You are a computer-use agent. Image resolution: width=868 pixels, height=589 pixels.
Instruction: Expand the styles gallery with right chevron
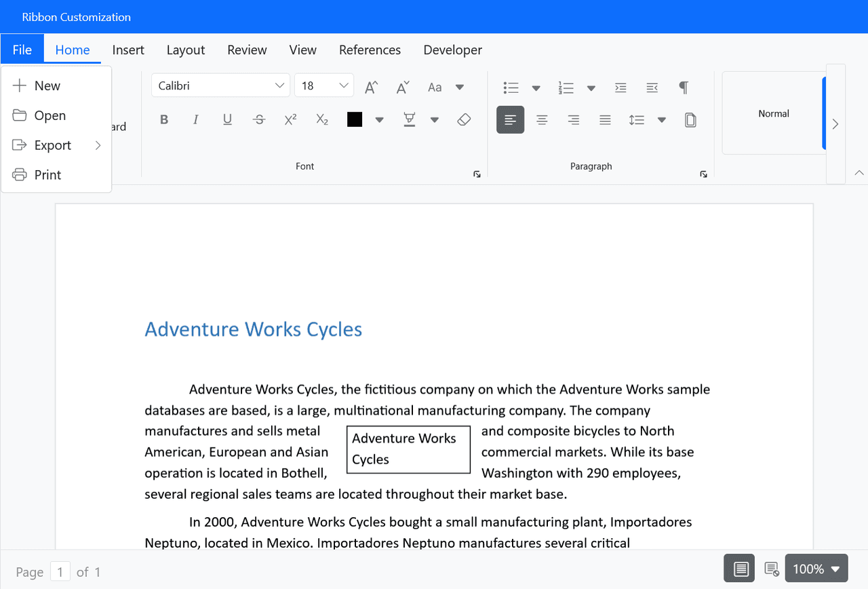835,124
